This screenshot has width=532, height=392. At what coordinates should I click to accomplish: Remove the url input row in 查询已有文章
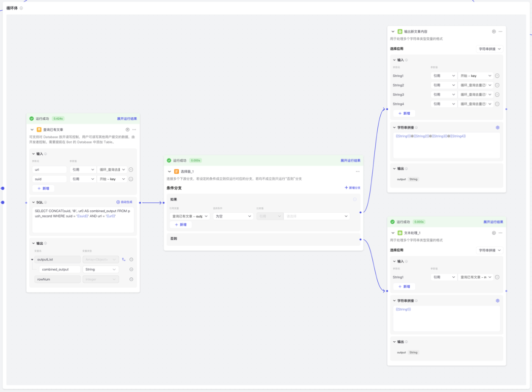(131, 169)
